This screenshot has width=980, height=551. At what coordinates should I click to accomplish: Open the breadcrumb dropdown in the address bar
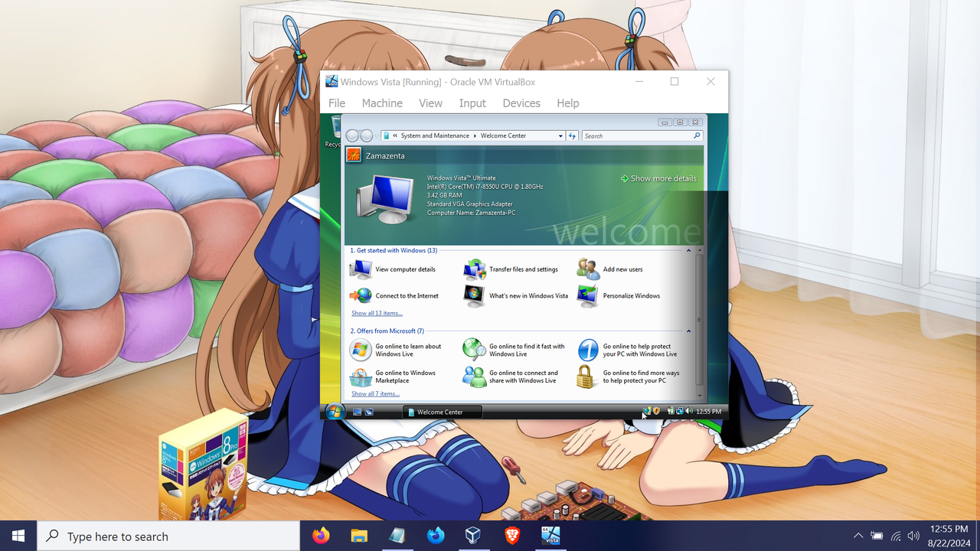(x=561, y=135)
